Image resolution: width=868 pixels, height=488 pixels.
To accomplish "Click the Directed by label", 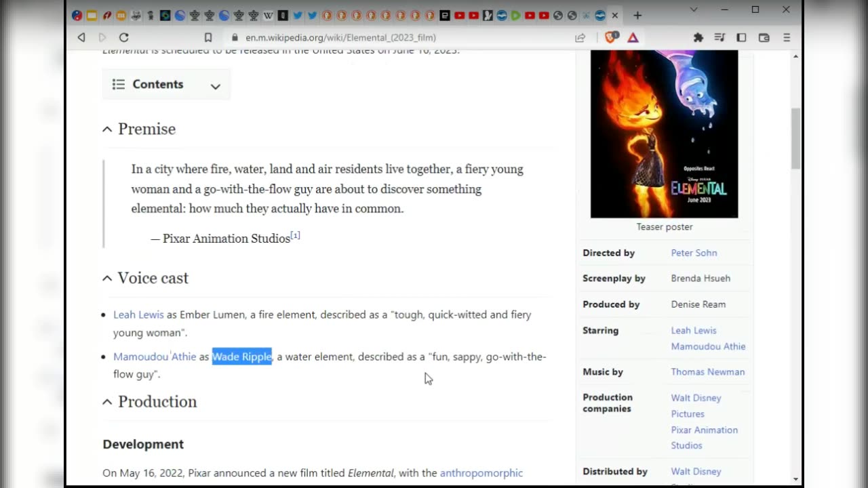I will [609, 253].
